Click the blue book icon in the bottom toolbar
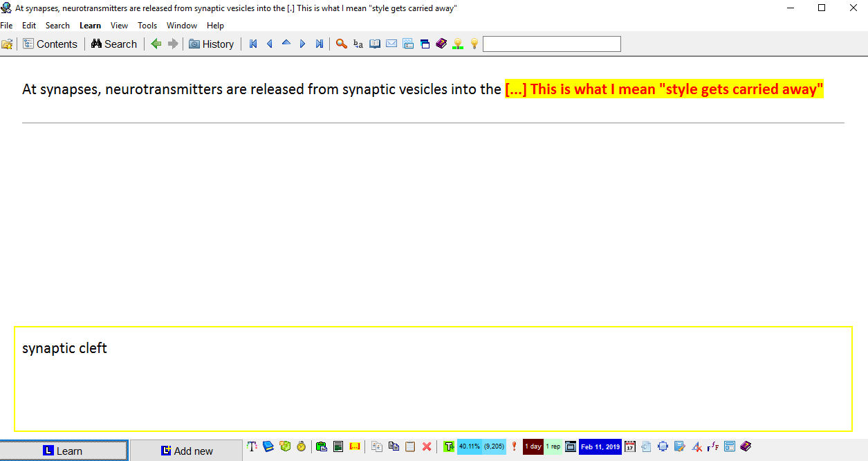Image resolution: width=868 pixels, height=461 pixels. click(268, 446)
